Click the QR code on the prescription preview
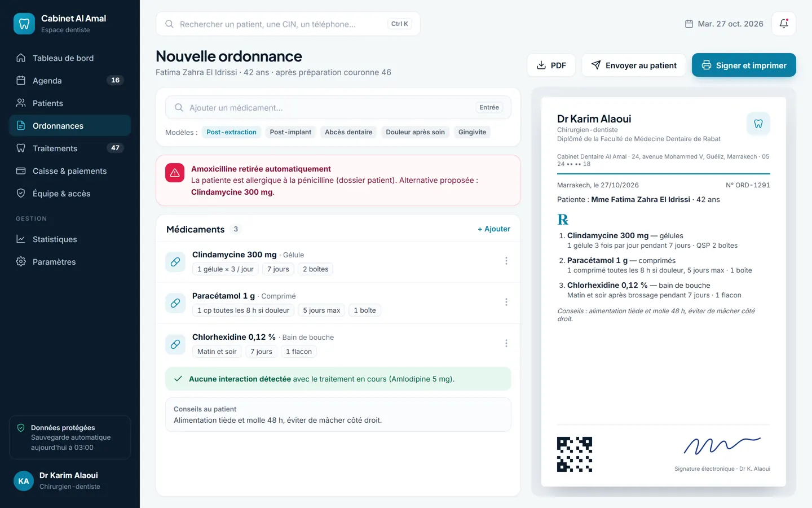Screen dimensions: 812x508 tap(575, 454)
